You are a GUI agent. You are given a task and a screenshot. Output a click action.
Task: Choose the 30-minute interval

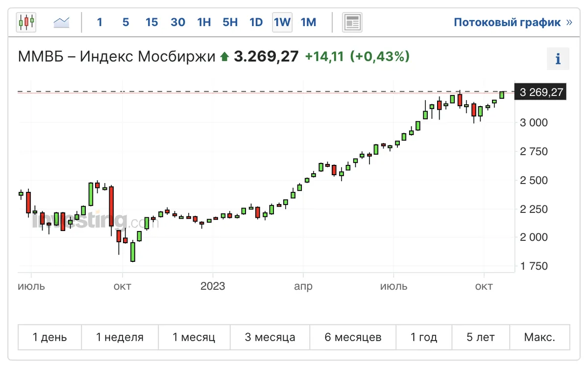[178, 22]
